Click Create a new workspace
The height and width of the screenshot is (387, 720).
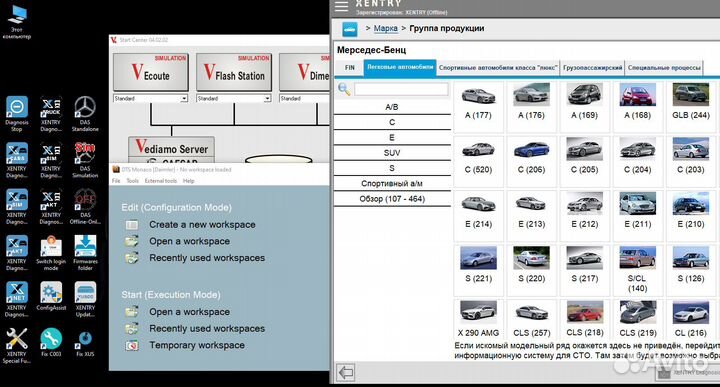click(x=202, y=224)
